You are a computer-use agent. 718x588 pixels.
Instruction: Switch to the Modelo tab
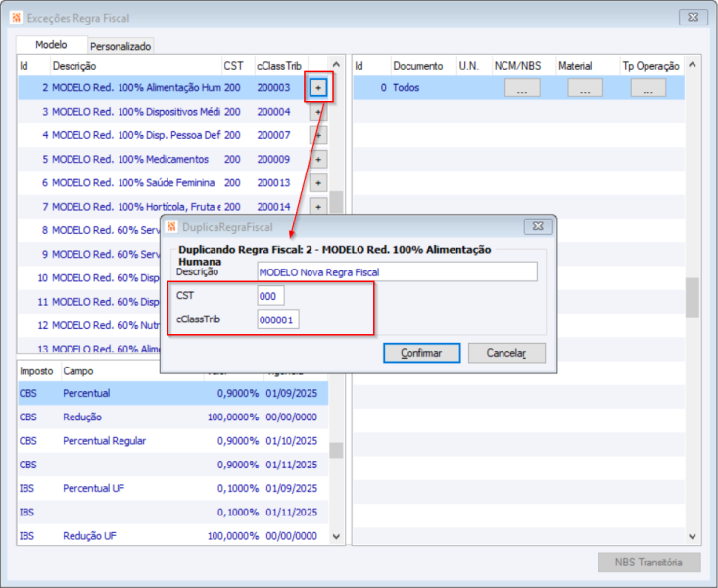51,45
